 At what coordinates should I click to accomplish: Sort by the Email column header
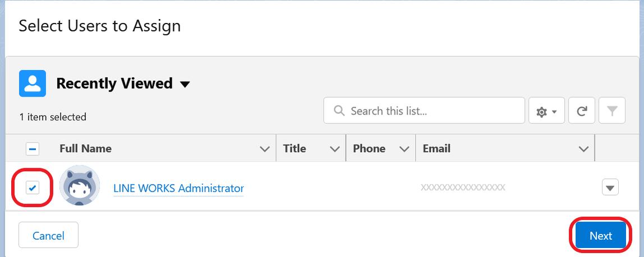tap(436, 148)
